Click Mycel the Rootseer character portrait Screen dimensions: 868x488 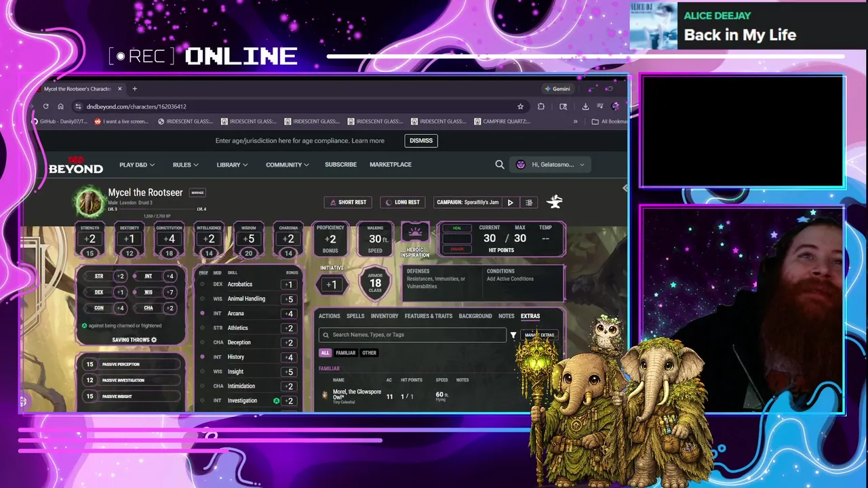point(89,201)
